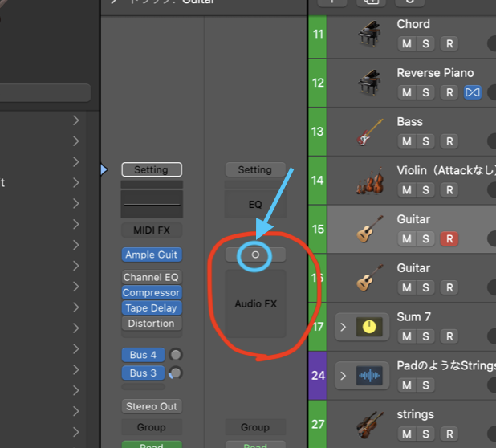This screenshot has width=496, height=448.
Task: Open the Compressor plugin
Action: 152,293
